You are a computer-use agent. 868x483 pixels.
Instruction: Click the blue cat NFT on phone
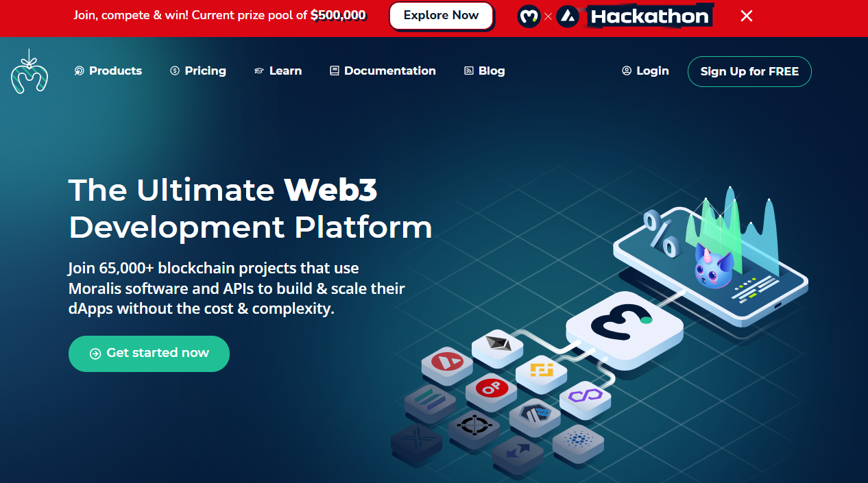(x=714, y=268)
